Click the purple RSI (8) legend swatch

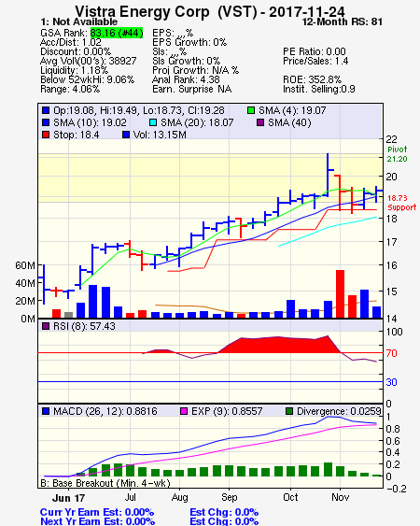46,326
